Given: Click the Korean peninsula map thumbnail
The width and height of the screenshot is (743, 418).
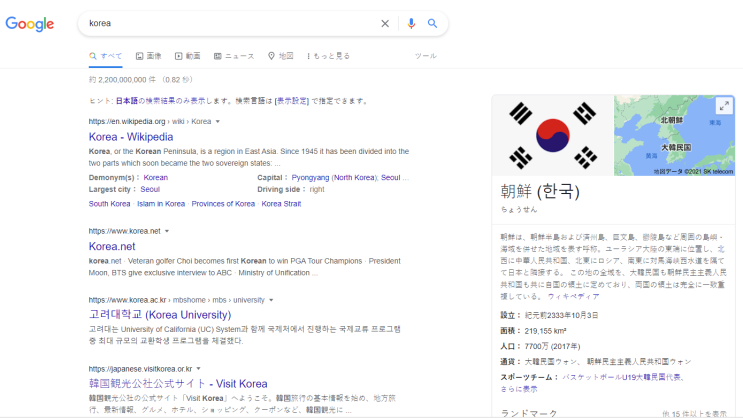Looking at the screenshot, I should (674, 136).
